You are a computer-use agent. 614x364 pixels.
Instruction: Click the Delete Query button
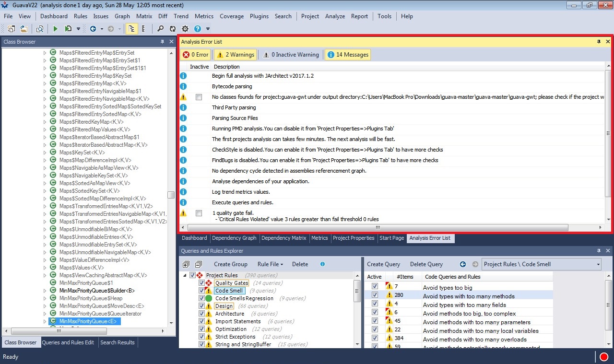(x=426, y=264)
